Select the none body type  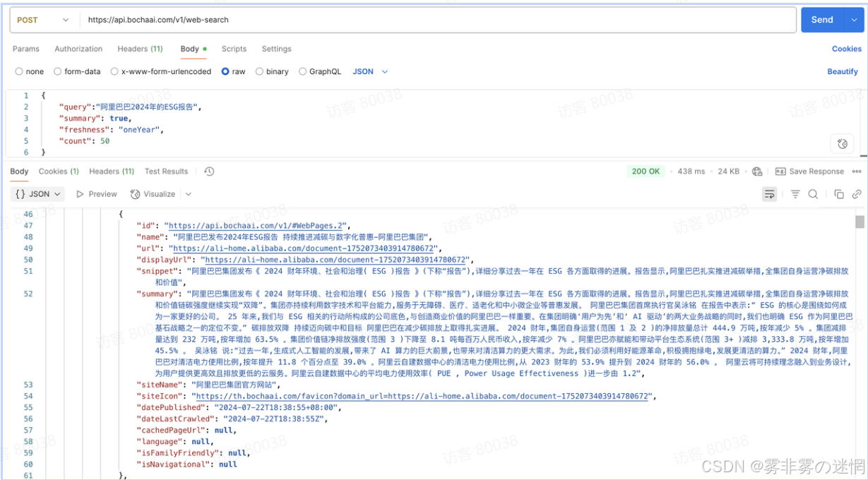pos(30,71)
